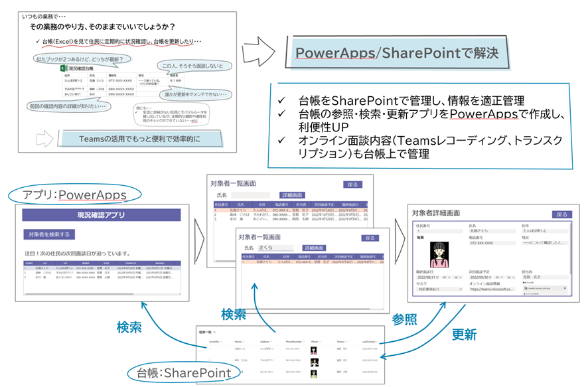Image resolution: width=588 pixels, height=387 pixels.
Task: Select the 森林 このは row in the unfiltered list screen
Action: tap(291, 215)
